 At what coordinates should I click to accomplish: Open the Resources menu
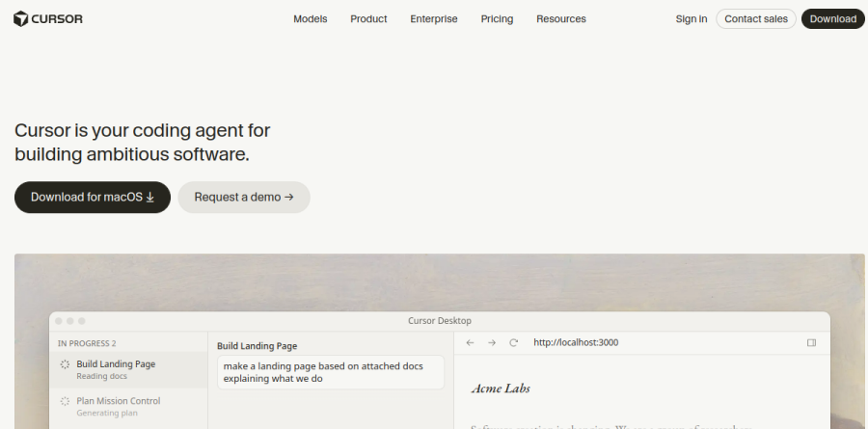tap(560, 19)
